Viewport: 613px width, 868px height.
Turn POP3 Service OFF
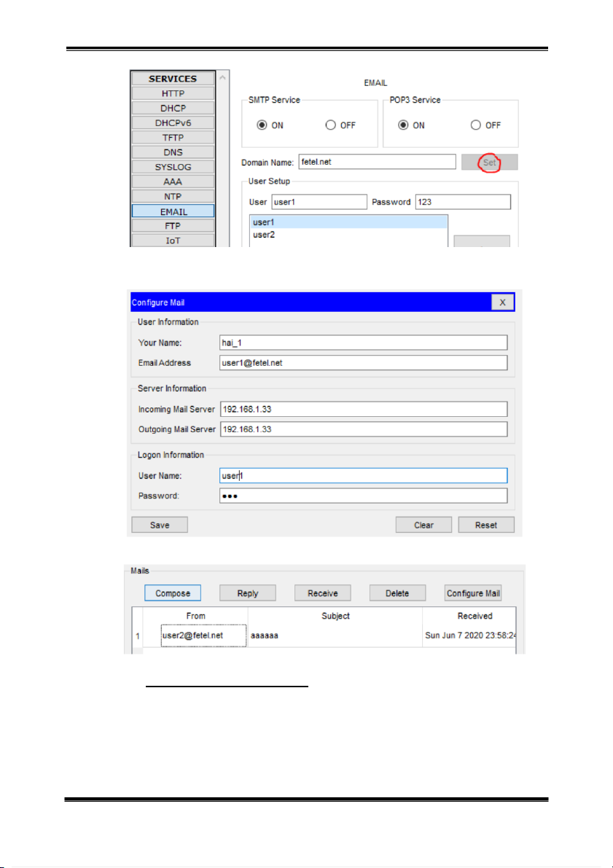point(476,125)
